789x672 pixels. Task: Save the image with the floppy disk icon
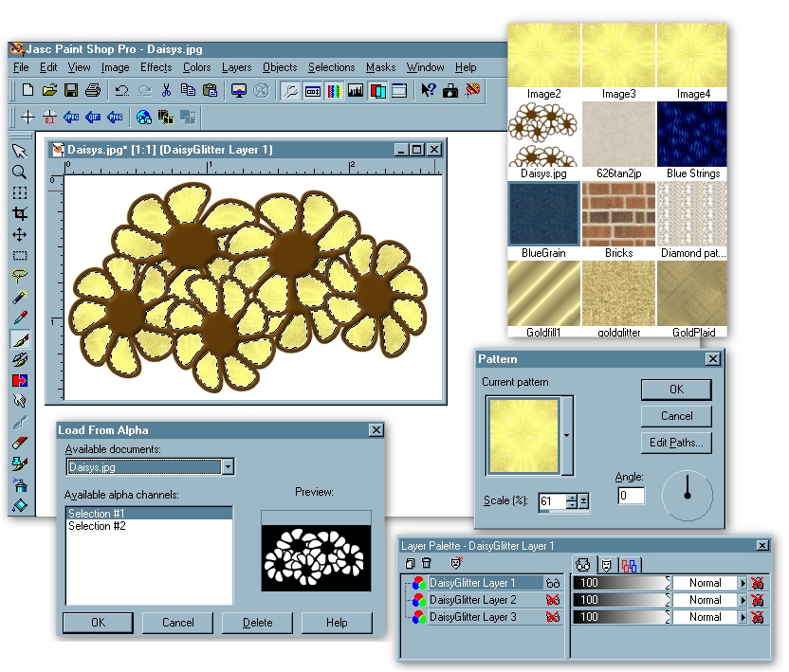click(71, 91)
